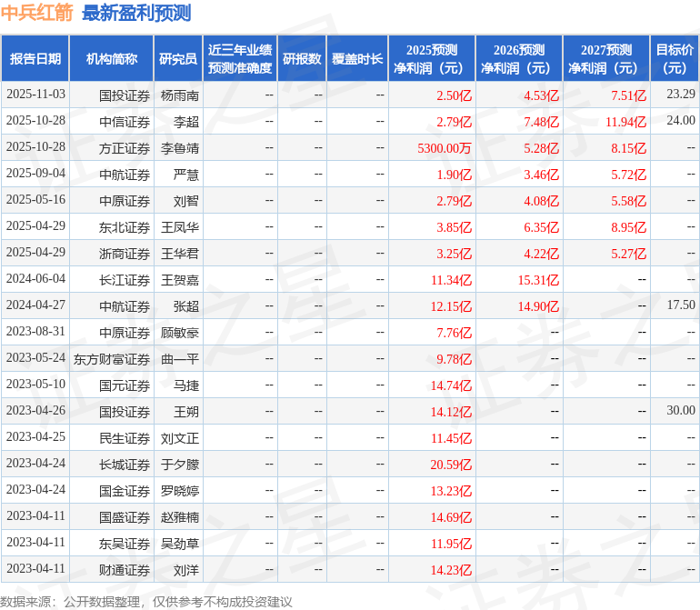
Task: Click analyst 吴劲草
Action: [179, 544]
